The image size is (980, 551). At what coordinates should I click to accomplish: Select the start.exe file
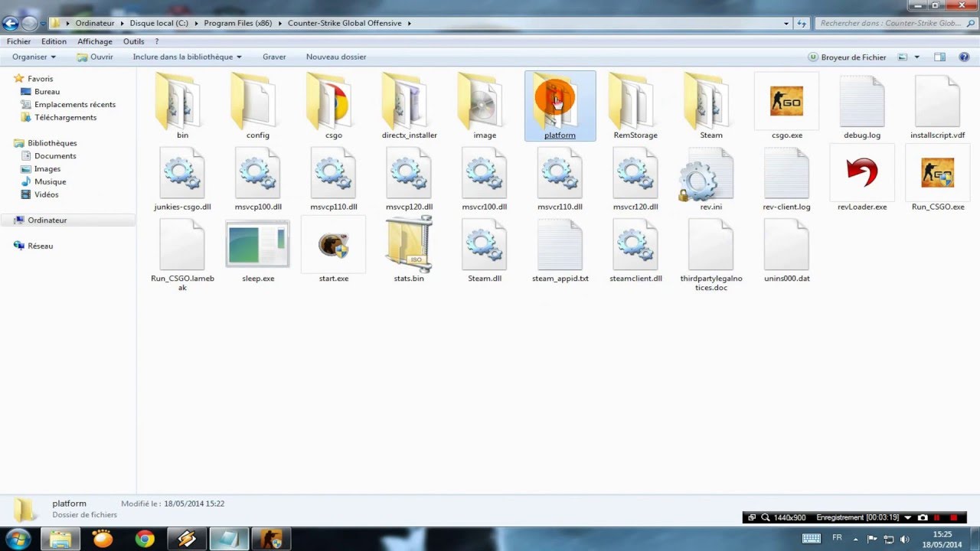pyautogui.click(x=333, y=250)
